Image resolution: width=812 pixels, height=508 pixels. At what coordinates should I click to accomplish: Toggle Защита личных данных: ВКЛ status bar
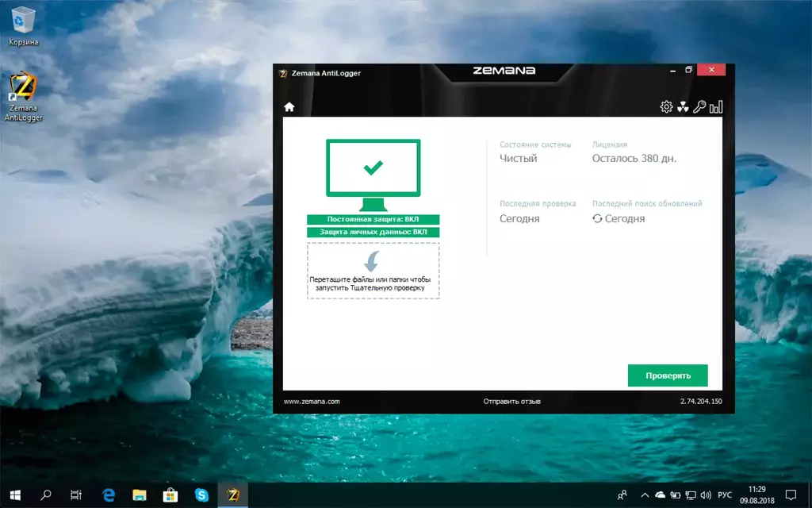click(373, 232)
